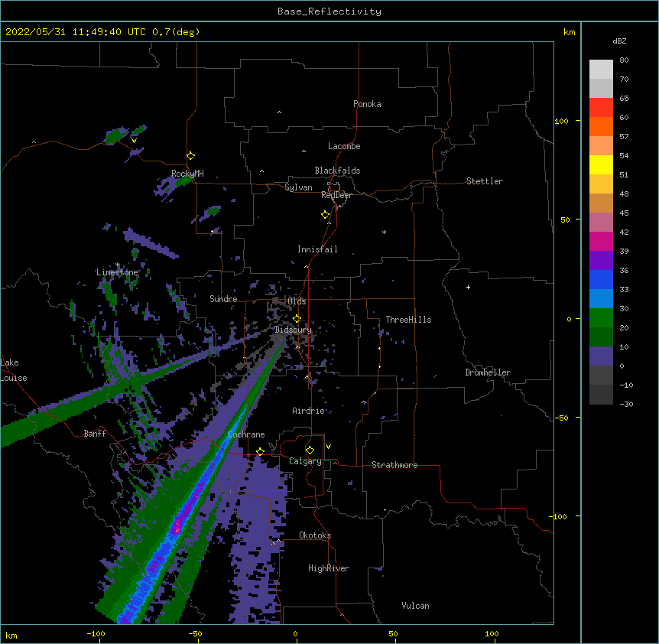Click the Blackfalds city label
The image size is (659, 644).
[337, 171]
